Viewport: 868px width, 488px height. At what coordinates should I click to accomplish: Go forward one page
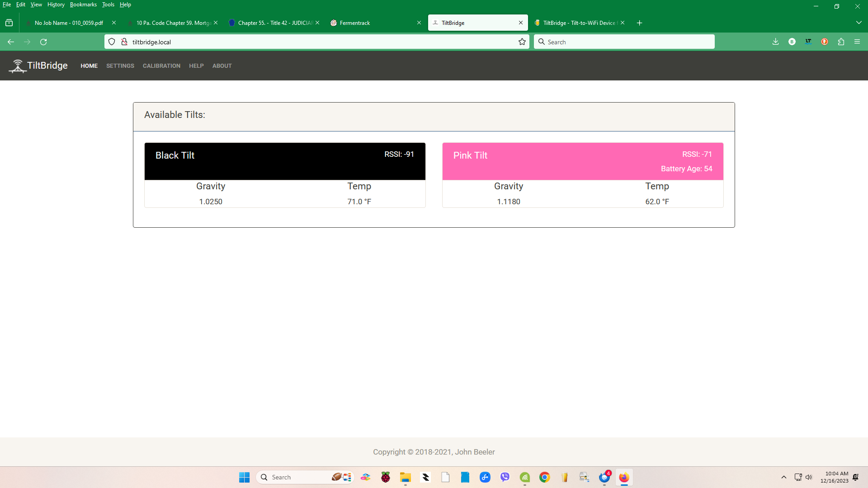[27, 42]
